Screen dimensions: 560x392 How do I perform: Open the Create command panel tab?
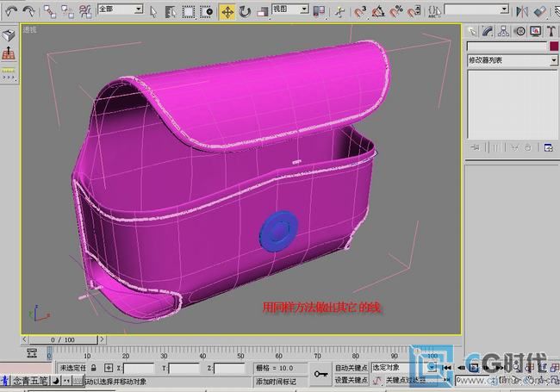click(x=472, y=31)
